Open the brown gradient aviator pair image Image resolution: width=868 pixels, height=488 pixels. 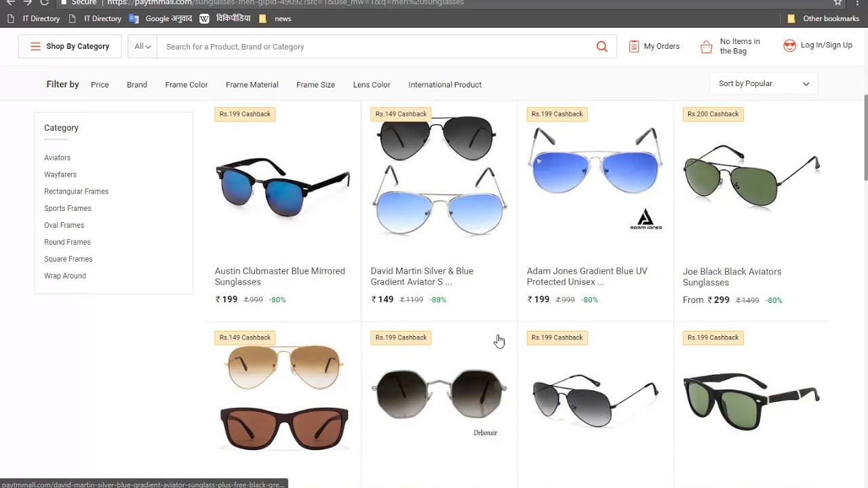[283, 398]
